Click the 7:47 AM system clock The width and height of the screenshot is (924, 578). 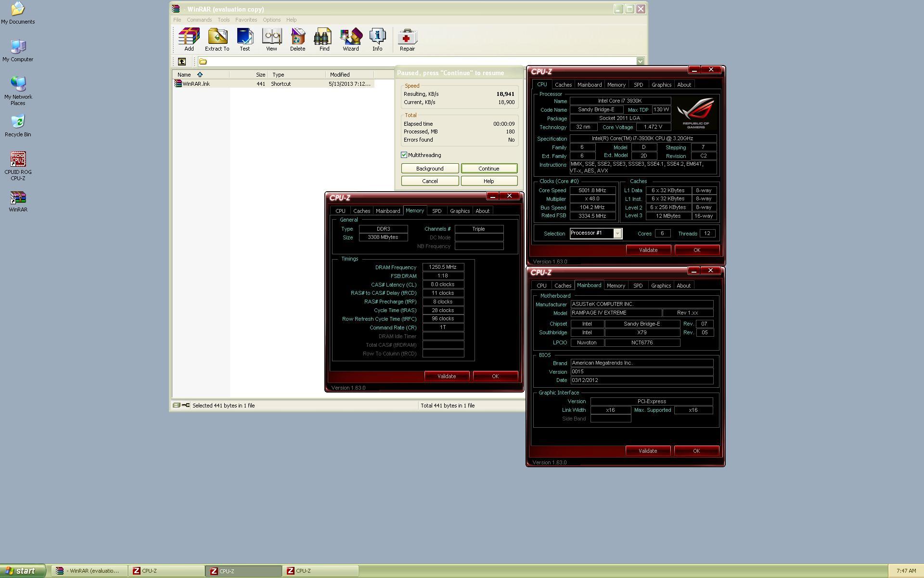pyautogui.click(x=906, y=571)
